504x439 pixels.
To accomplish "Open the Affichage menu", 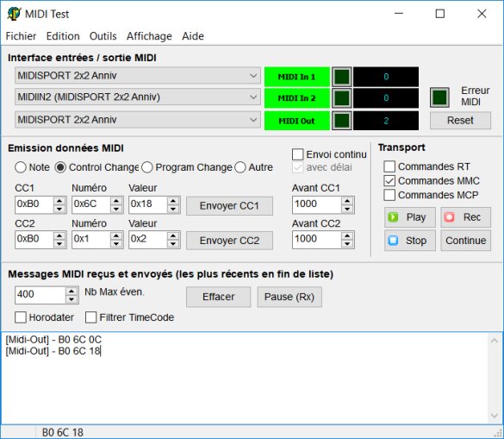I will tap(149, 36).
